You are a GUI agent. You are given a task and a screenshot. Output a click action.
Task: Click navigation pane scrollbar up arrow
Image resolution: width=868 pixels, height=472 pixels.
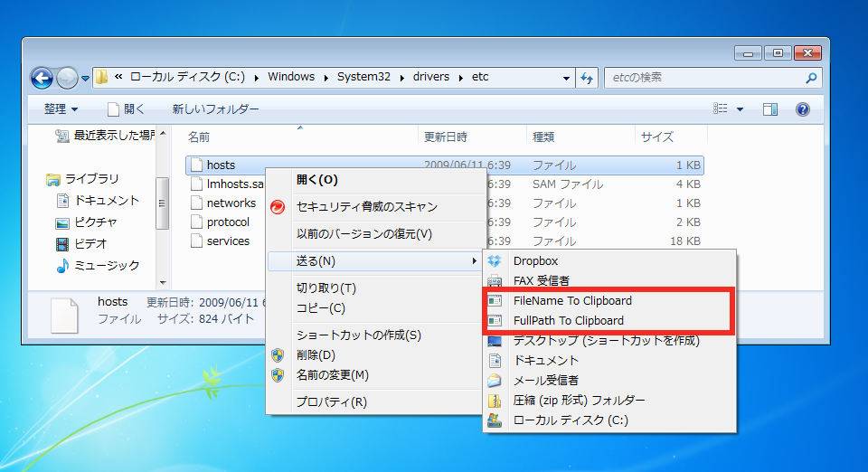click(163, 133)
